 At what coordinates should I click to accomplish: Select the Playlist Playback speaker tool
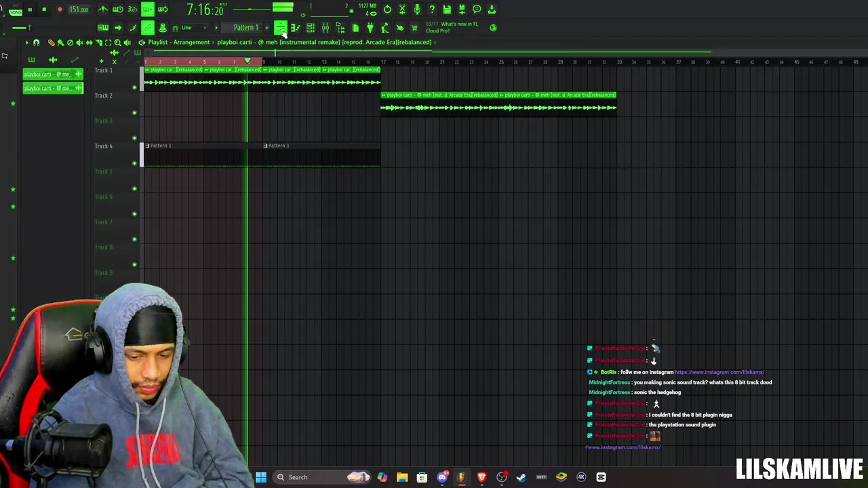[x=127, y=43]
